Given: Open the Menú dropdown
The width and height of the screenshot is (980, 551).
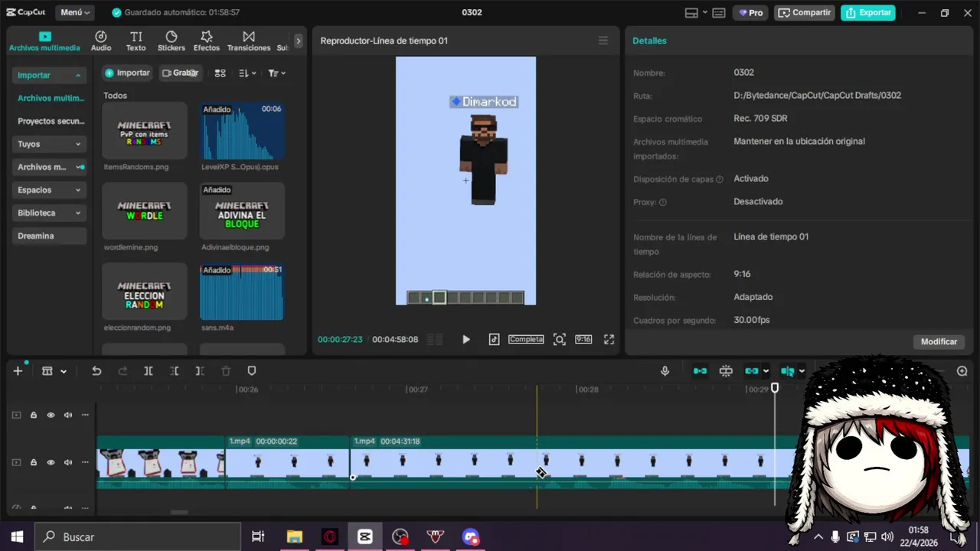Looking at the screenshot, I should pos(75,12).
